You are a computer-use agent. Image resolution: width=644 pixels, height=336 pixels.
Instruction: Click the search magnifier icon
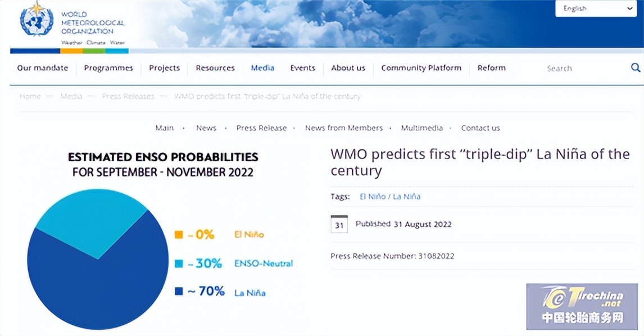point(636,68)
